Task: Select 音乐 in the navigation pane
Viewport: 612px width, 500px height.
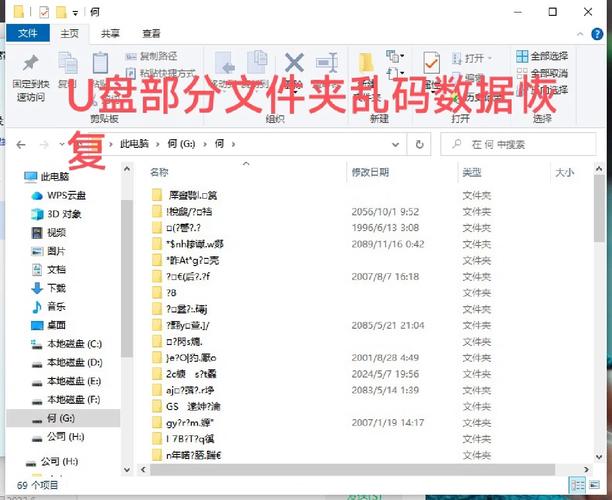Action: point(48,307)
